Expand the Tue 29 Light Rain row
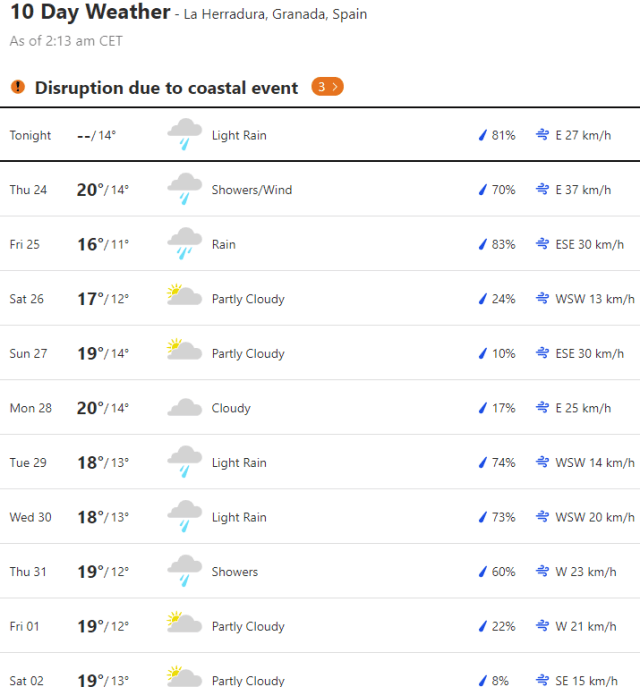 pyautogui.click(x=320, y=462)
